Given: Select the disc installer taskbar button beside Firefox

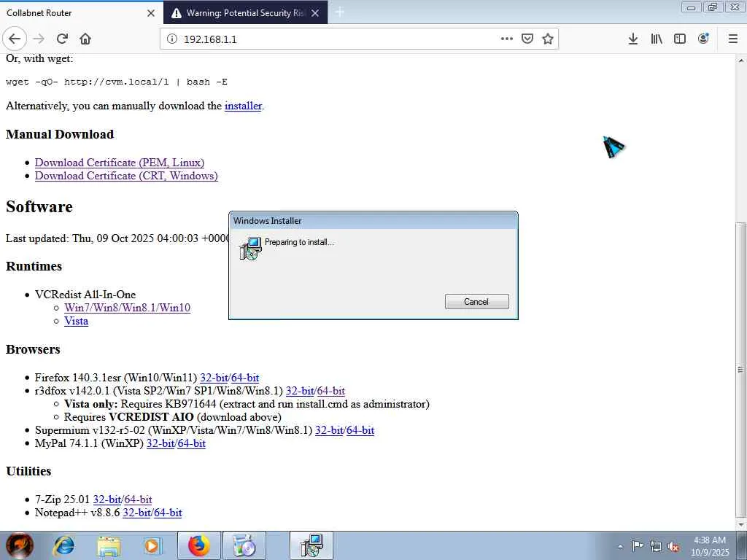Looking at the screenshot, I should pos(244,545).
